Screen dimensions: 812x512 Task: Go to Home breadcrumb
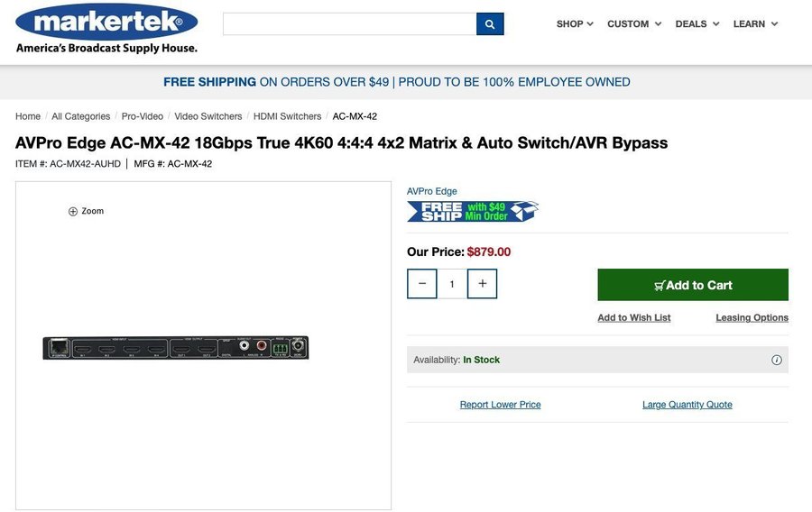click(x=28, y=116)
